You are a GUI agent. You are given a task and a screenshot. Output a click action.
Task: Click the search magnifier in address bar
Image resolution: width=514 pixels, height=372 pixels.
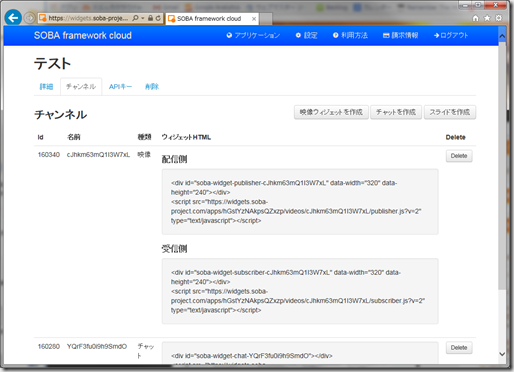[135, 18]
